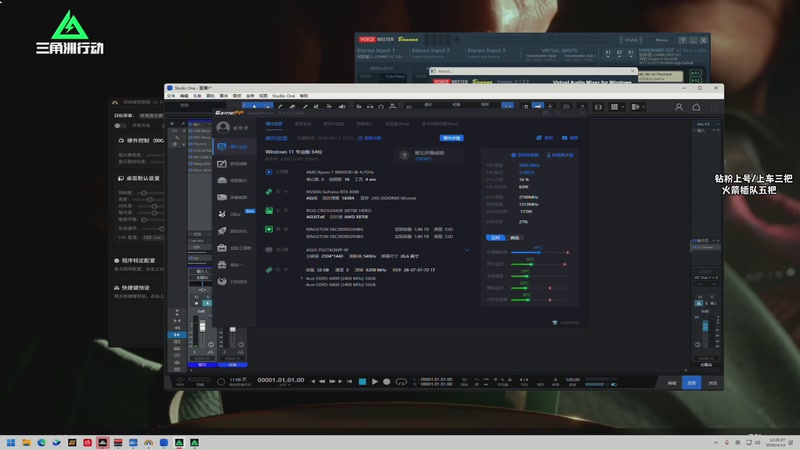Click the copy icon link in GamePP header

[x=544, y=138]
